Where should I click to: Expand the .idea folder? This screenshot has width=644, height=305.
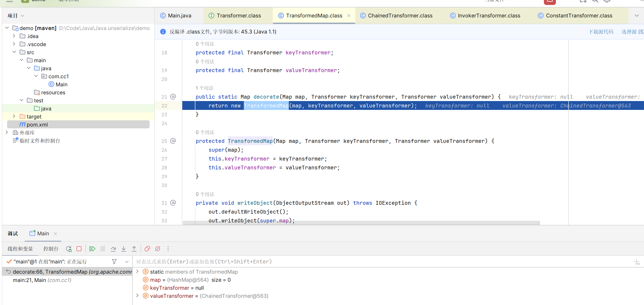14,36
